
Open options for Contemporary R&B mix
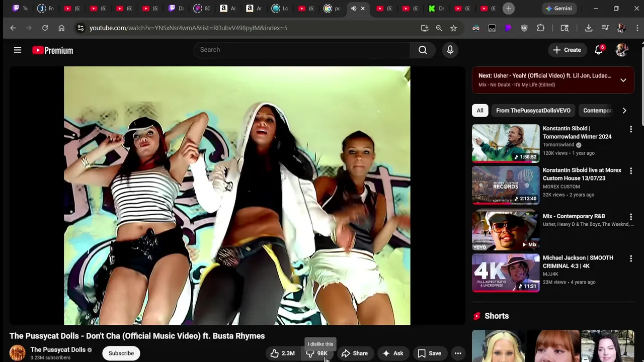[631, 217]
